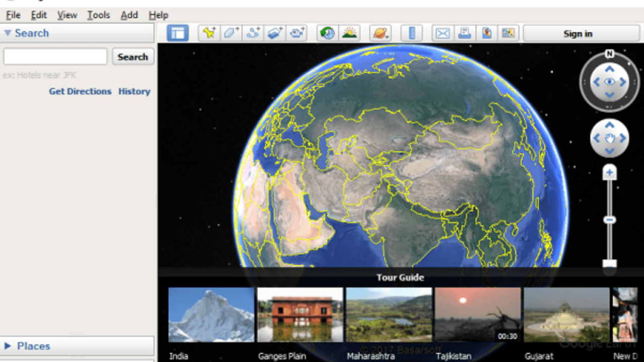This screenshot has width=644, height=362.
Task: Click the email envelope icon
Action: coord(442,33)
